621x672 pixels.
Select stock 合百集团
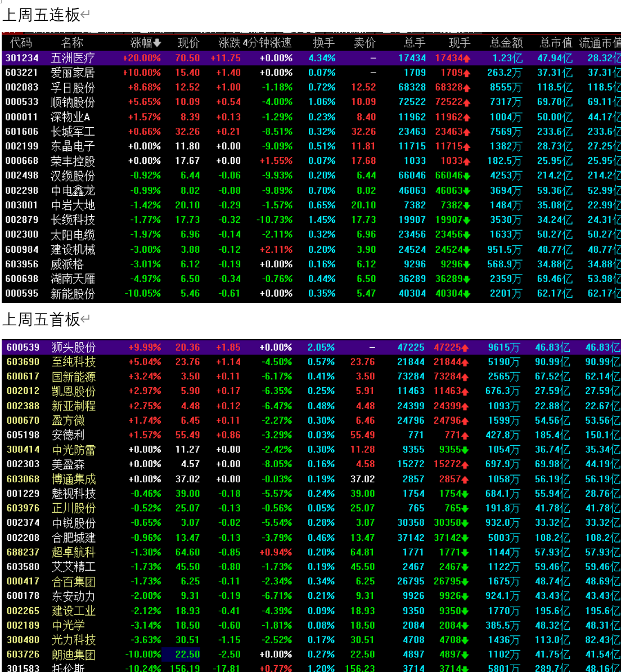[74, 581]
